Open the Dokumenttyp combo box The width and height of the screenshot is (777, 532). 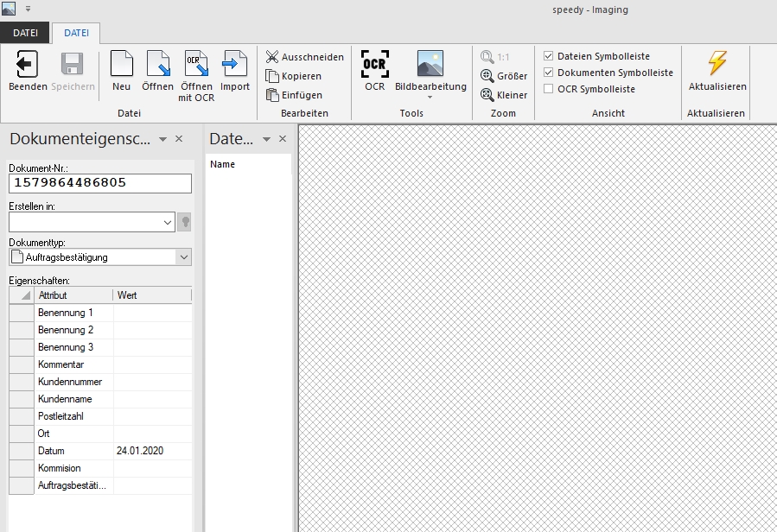[182, 256]
